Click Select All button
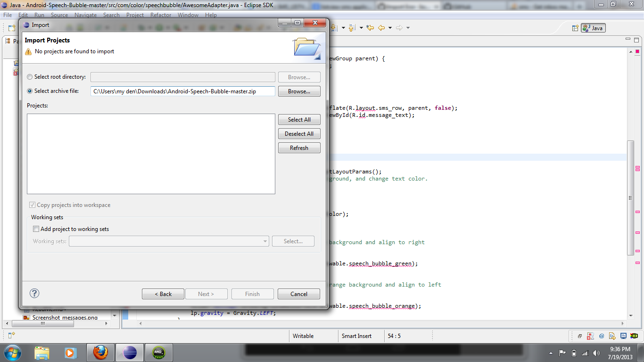The image size is (644, 362). point(299,119)
